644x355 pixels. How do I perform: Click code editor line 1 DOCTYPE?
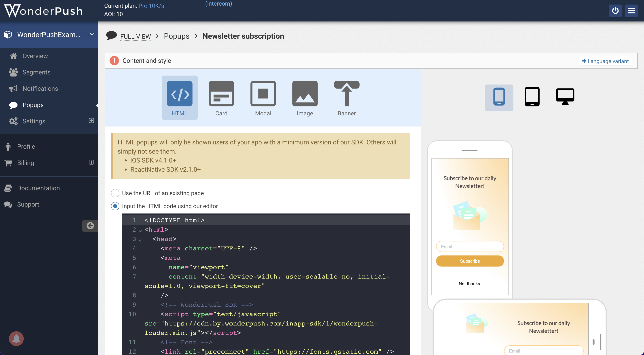(x=174, y=220)
